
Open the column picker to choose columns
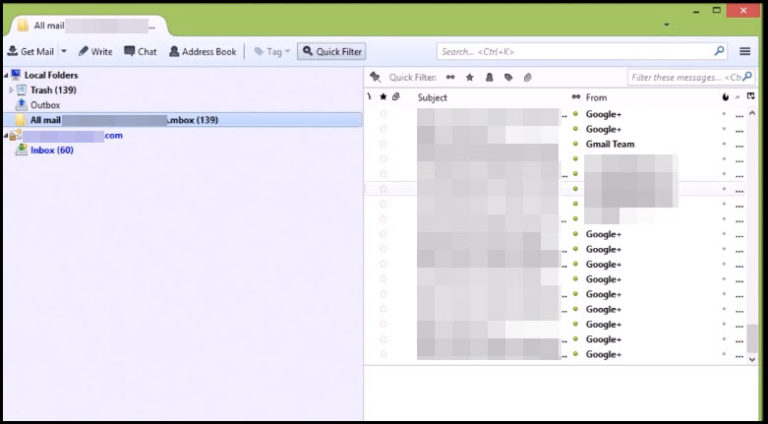click(750, 96)
